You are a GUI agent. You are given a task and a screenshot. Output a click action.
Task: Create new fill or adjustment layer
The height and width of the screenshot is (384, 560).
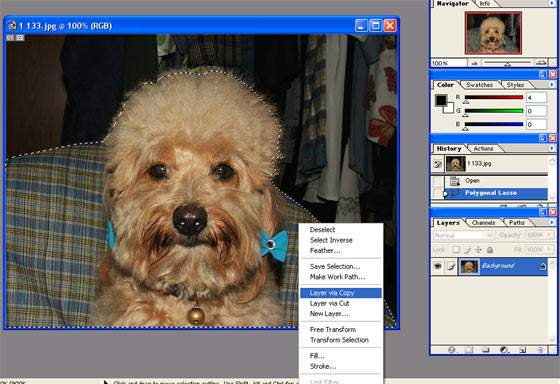coord(504,350)
